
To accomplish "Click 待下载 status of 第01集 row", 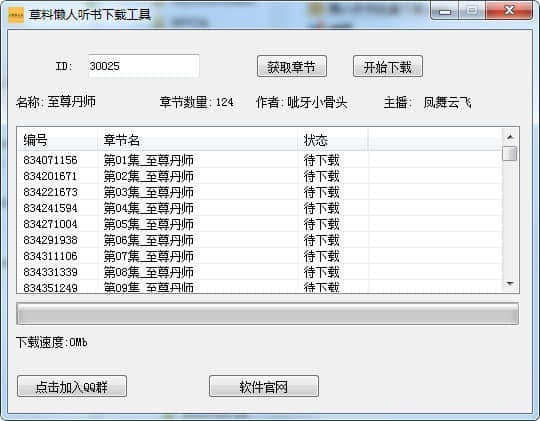I will click(x=321, y=160).
